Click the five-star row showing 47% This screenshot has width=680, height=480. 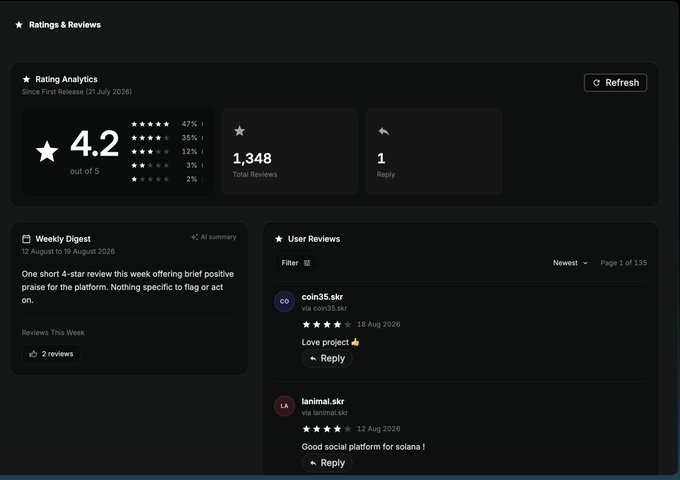click(167, 124)
